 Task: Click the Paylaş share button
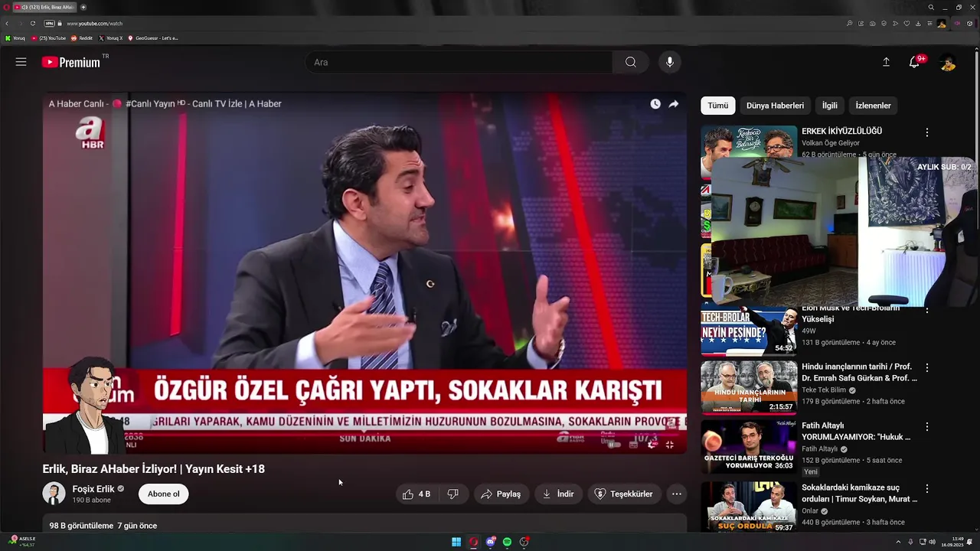501,494
